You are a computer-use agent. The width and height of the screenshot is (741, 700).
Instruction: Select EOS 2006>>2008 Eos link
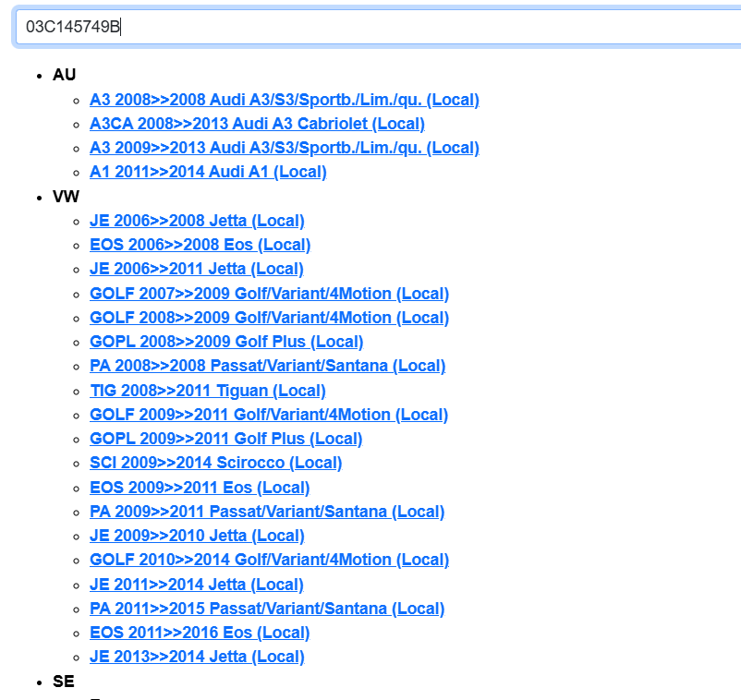200,245
